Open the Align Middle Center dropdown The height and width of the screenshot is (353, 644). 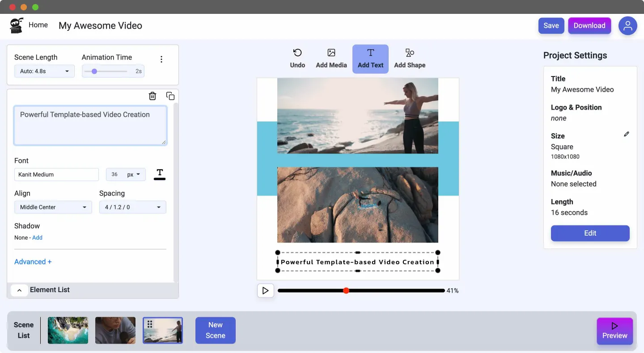(x=53, y=207)
